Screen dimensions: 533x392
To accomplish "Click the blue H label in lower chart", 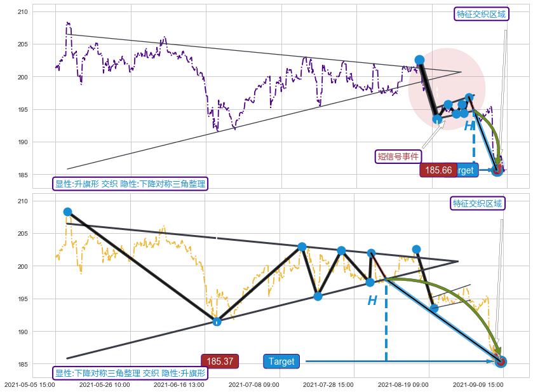I will point(372,301).
